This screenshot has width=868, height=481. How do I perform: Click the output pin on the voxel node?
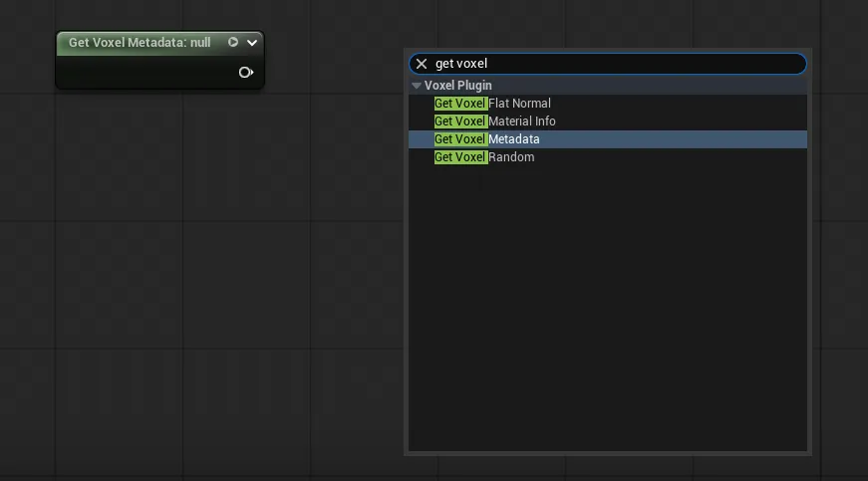point(245,73)
